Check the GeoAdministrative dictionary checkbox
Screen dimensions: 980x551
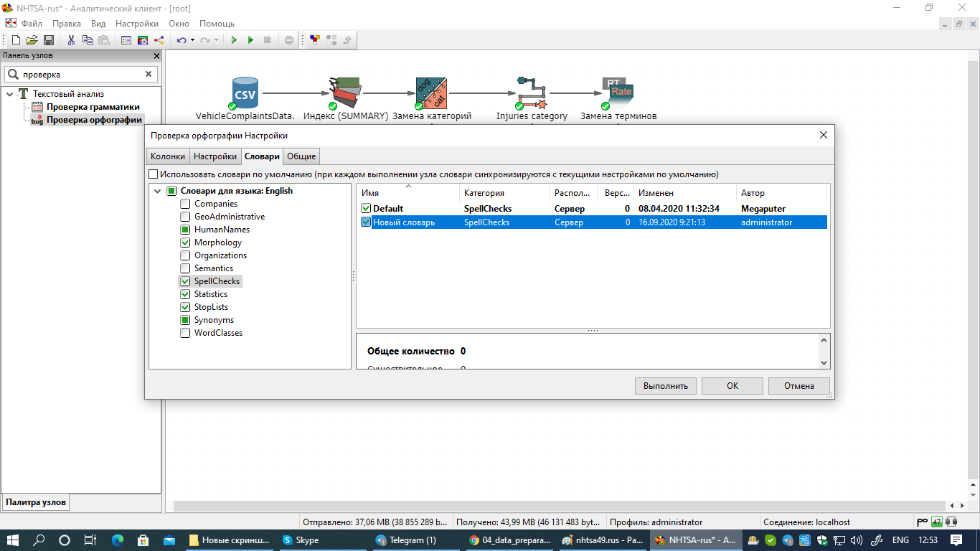(185, 217)
